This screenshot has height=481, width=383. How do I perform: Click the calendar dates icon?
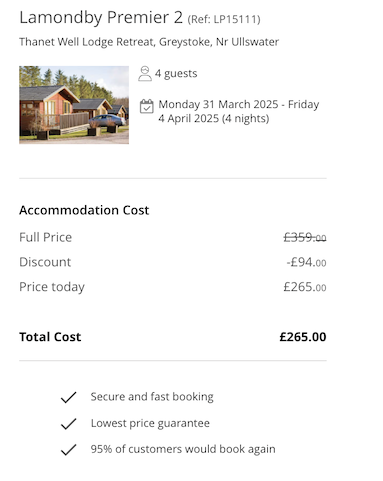tap(146, 106)
